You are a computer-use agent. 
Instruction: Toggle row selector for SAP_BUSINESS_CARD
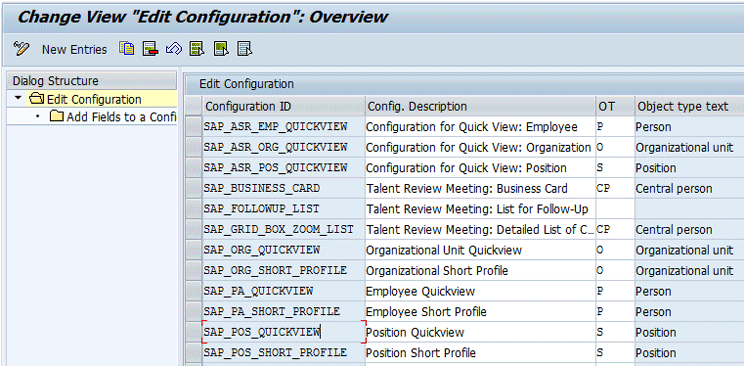tap(193, 188)
